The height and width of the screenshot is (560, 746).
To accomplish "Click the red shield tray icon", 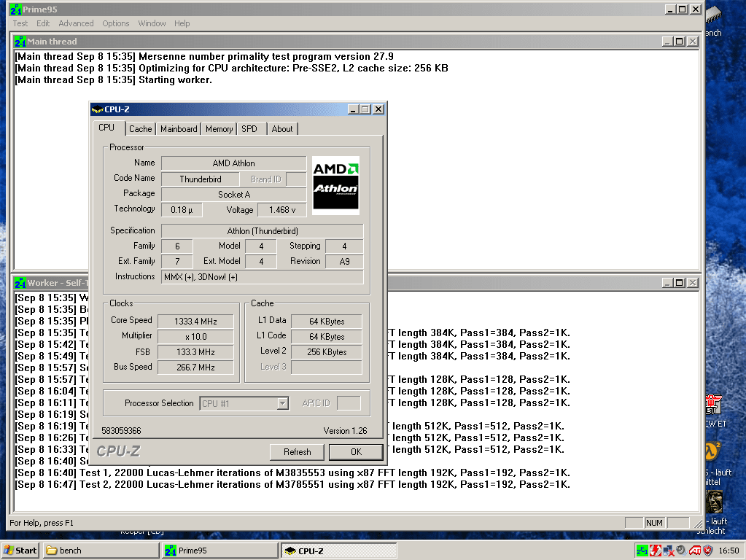I will (708, 551).
